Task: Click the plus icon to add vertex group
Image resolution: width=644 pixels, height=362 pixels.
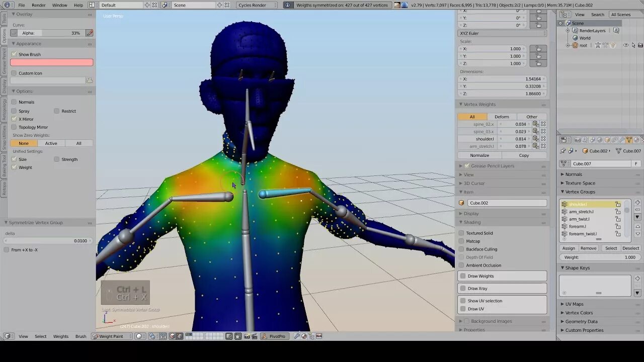Action: pos(637,203)
